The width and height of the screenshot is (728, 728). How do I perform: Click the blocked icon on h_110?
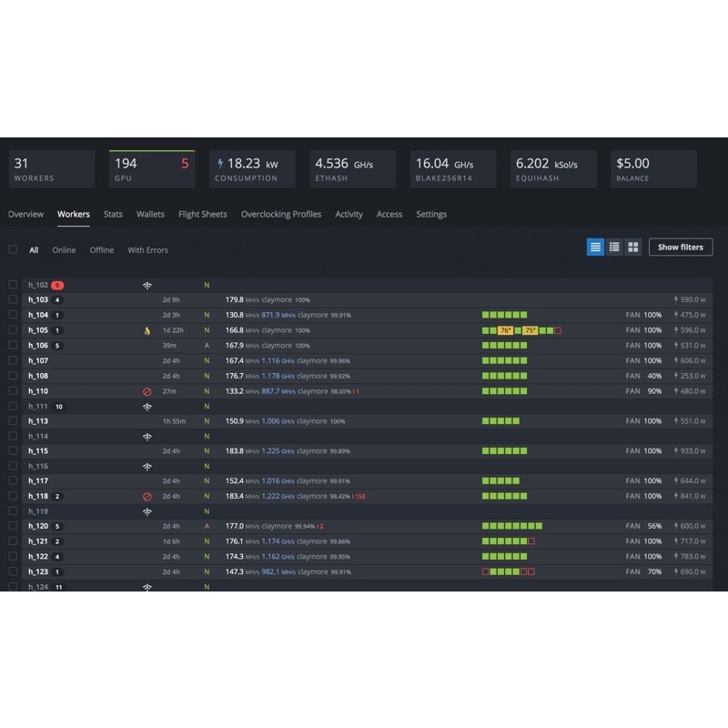point(147,391)
